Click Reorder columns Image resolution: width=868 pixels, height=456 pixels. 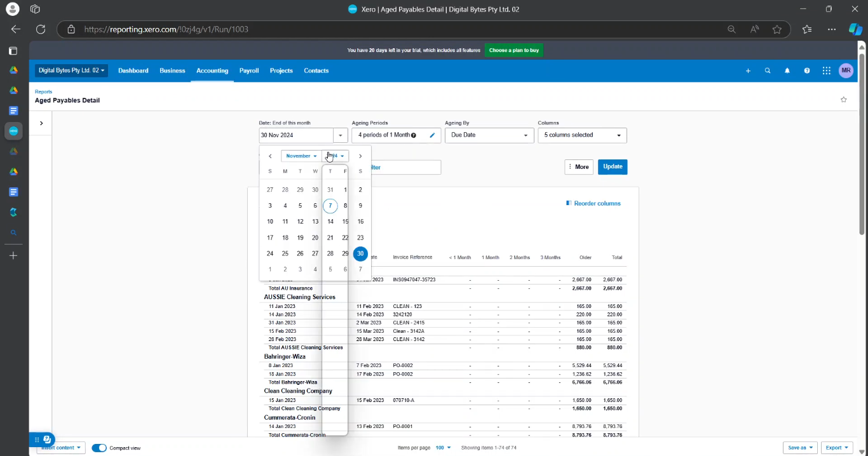pos(593,204)
